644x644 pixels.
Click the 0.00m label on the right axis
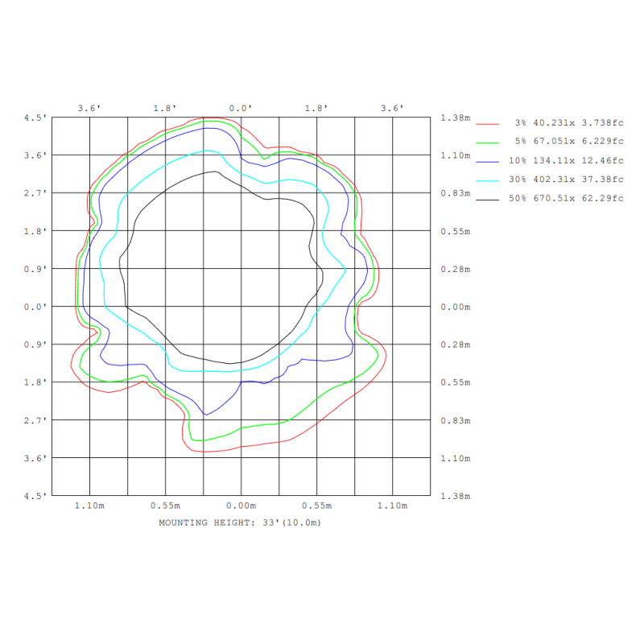(x=455, y=307)
